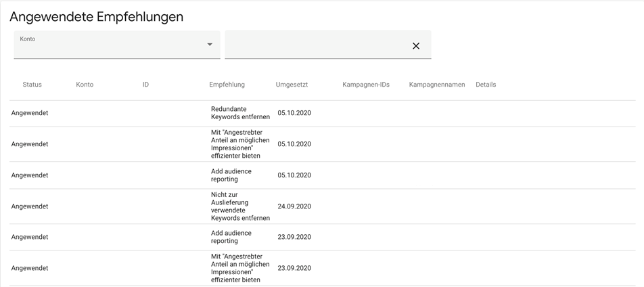Screen dimensions: 644x287
Task: Select "Add audience reporting" from 05.10.2020
Action: coord(231,175)
